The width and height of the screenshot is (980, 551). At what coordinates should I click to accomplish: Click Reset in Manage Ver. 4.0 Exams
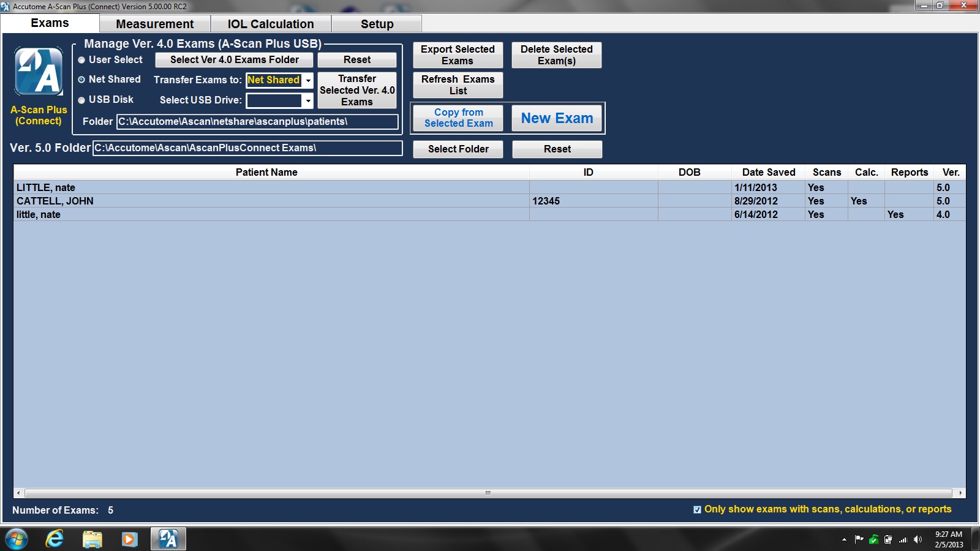357,60
